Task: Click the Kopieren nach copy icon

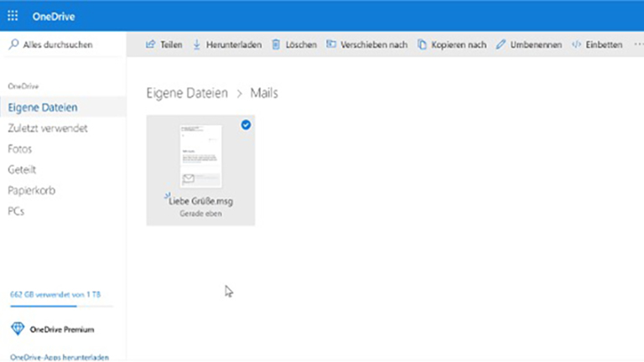Action: tap(423, 44)
